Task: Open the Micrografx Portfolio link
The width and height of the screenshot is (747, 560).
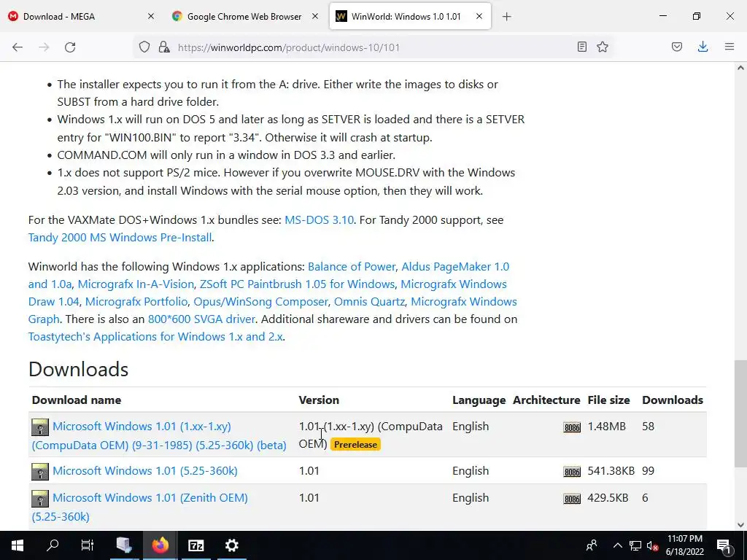Action: coord(136,302)
